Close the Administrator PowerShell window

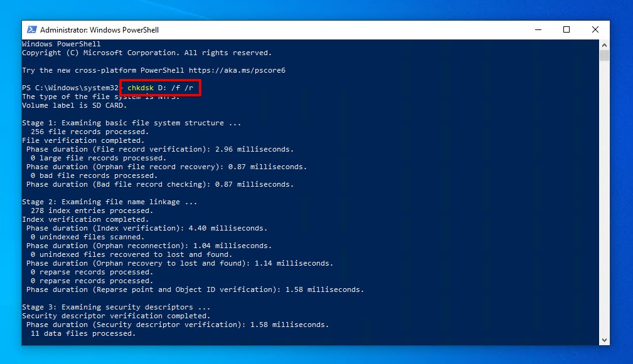[595, 30]
